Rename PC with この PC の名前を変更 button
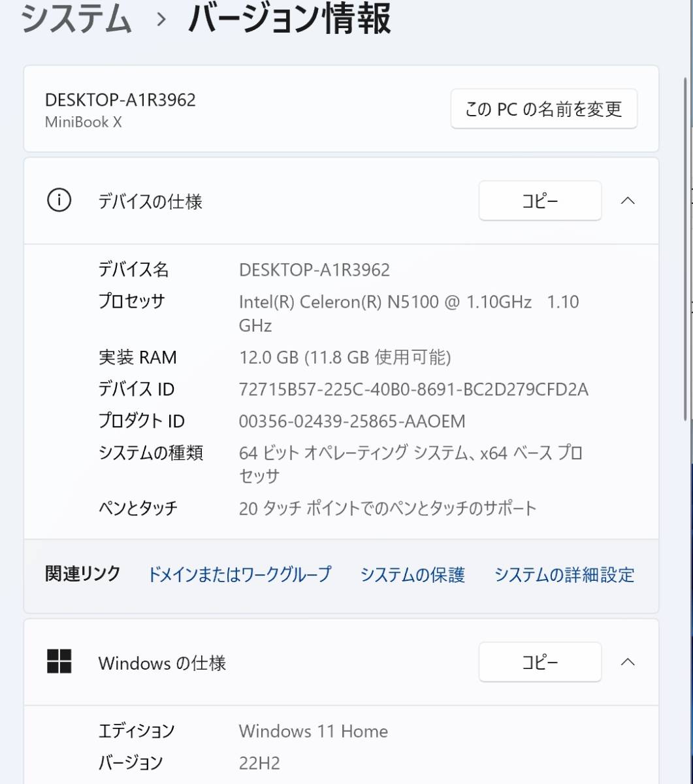693x784 pixels. point(544,109)
